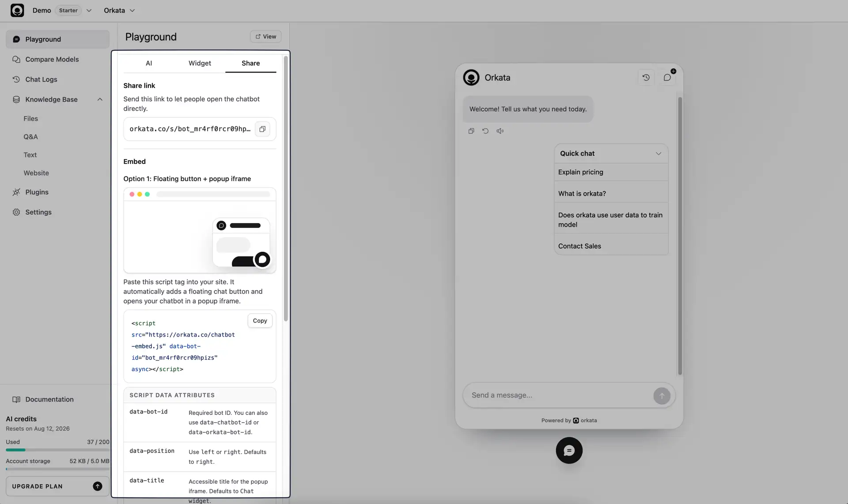Open Compare Models in the sidebar

click(57, 59)
